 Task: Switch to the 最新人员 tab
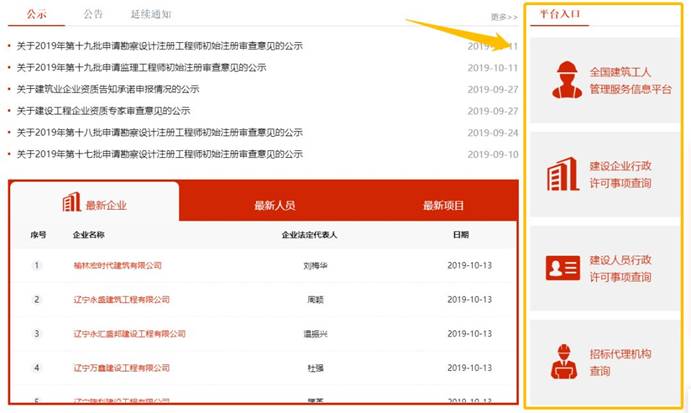(274, 205)
